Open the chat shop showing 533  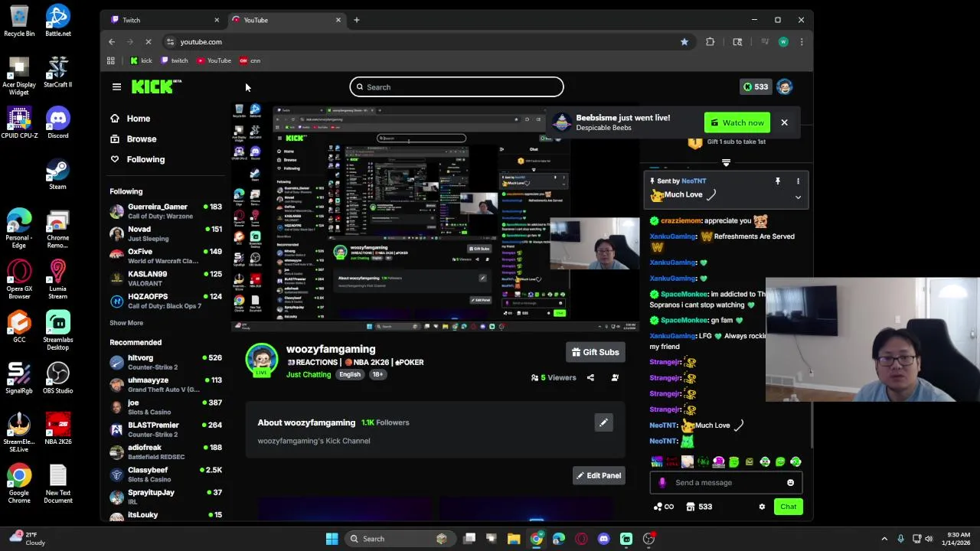pos(699,507)
